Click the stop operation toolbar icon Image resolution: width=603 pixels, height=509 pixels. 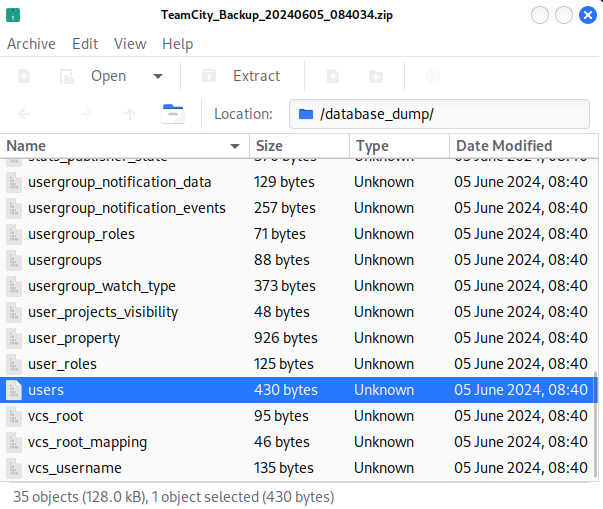432,76
